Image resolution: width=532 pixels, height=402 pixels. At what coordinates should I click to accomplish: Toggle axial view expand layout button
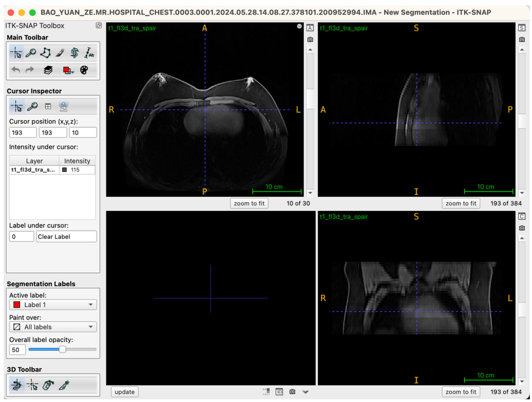[x=310, y=28]
